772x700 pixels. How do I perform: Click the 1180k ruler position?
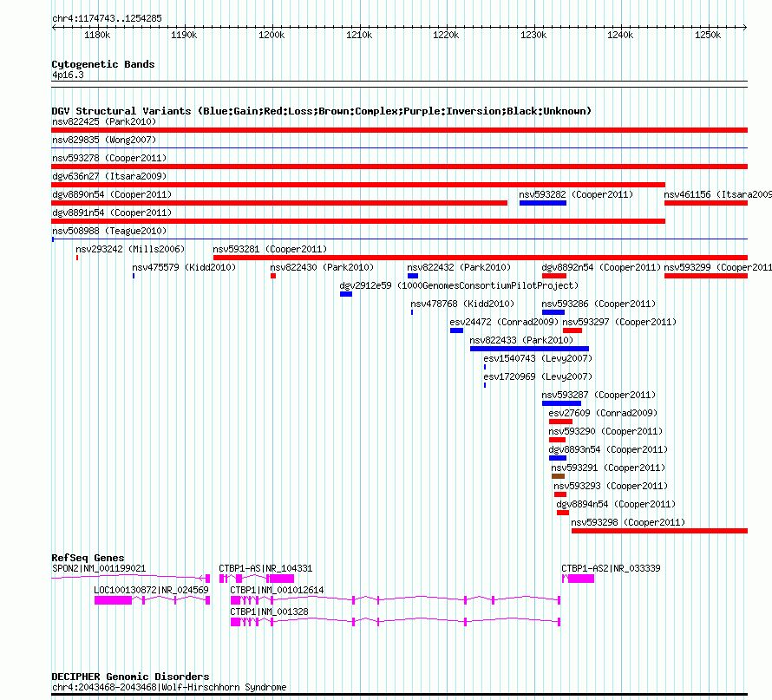click(x=97, y=35)
